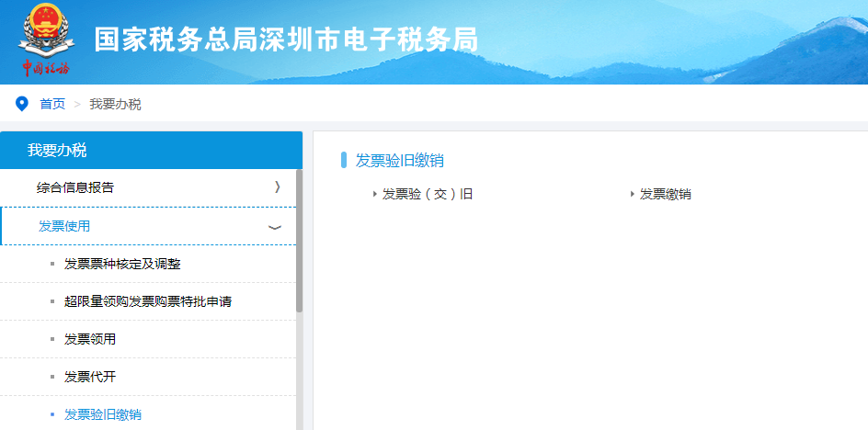Viewport: 868px width, 430px height.
Task: Open 超限量领购发票购票特批申请 in the sidebar
Action: pos(154,301)
